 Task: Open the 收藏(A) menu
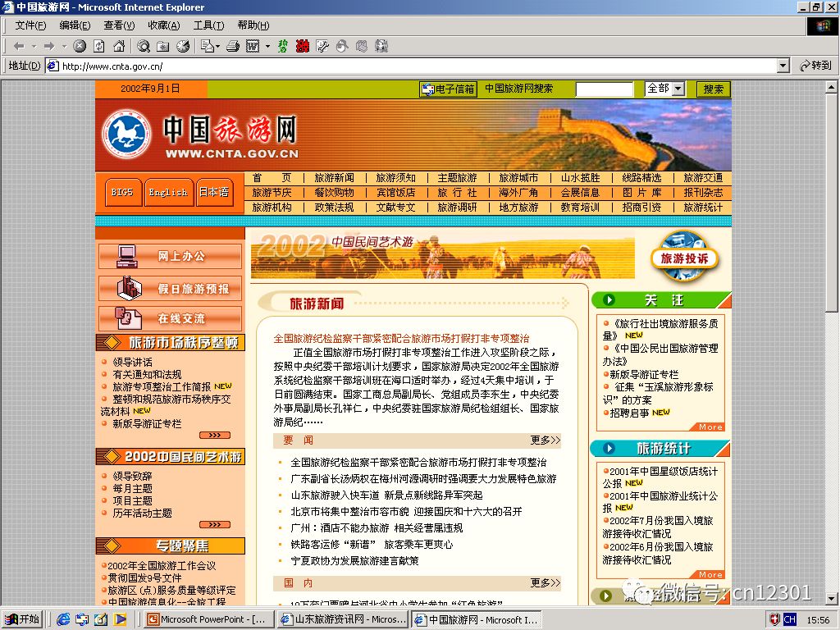(163, 25)
